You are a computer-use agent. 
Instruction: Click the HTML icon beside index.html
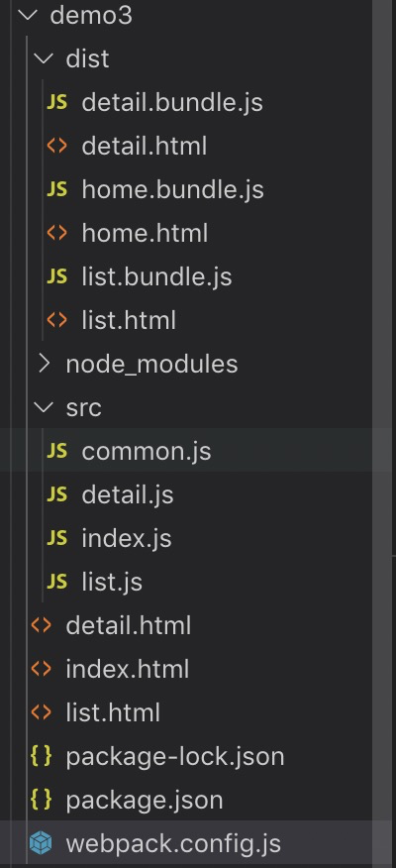[41, 669]
